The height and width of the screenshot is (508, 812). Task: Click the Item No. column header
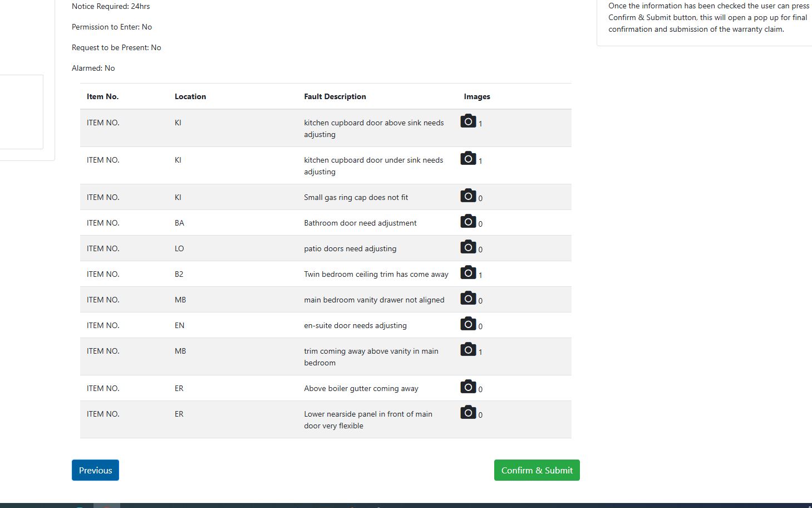coord(102,96)
